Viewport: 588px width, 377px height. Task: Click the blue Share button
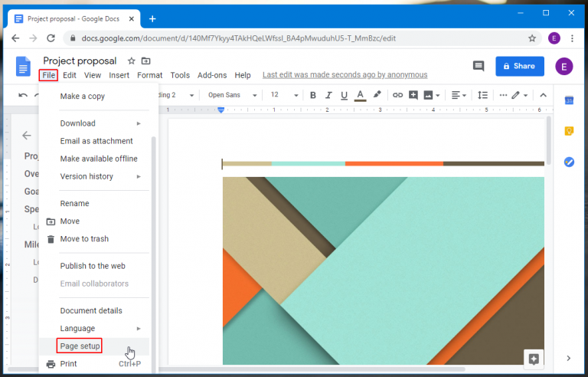coord(520,66)
